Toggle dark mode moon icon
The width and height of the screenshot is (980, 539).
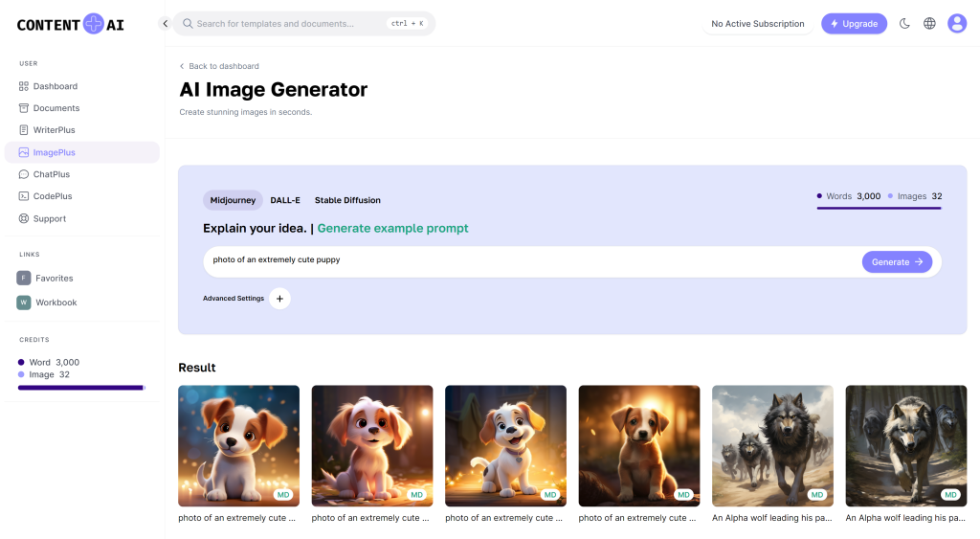click(904, 24)
